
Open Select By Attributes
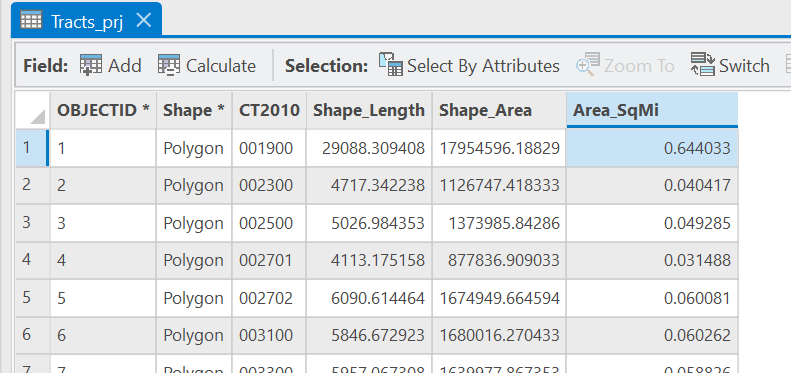(469, 66)
